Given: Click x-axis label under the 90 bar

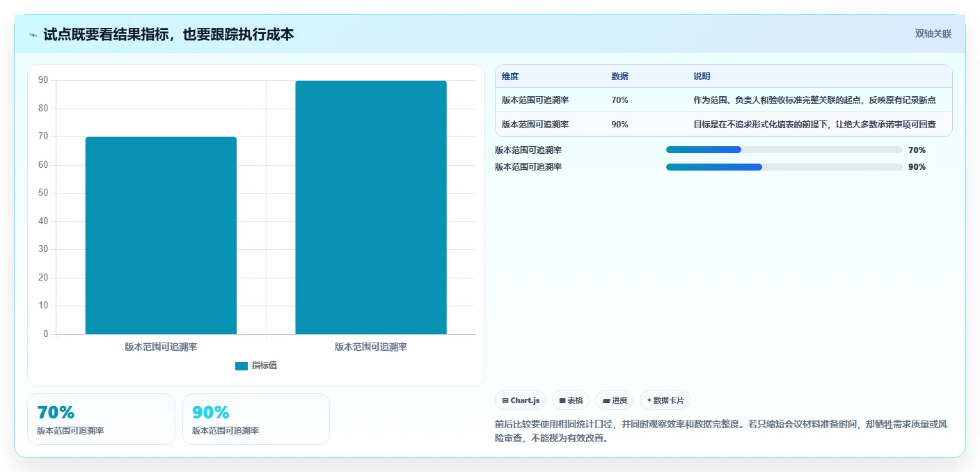Looking at the screenshot, I should 371,347.
